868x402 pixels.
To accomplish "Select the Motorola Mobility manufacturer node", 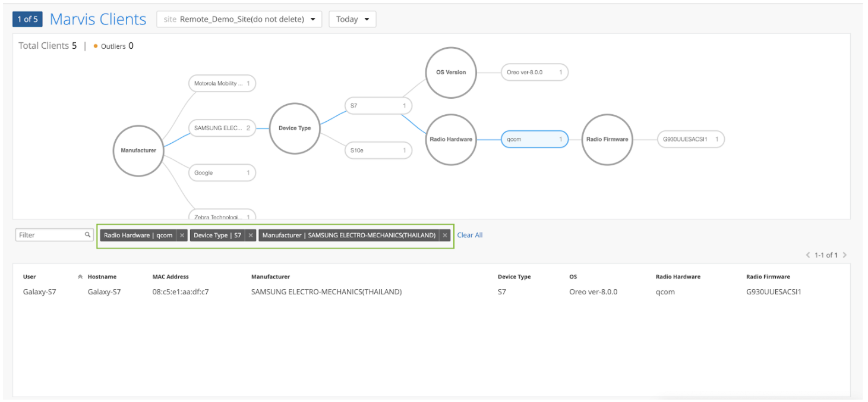I will 222,83.
